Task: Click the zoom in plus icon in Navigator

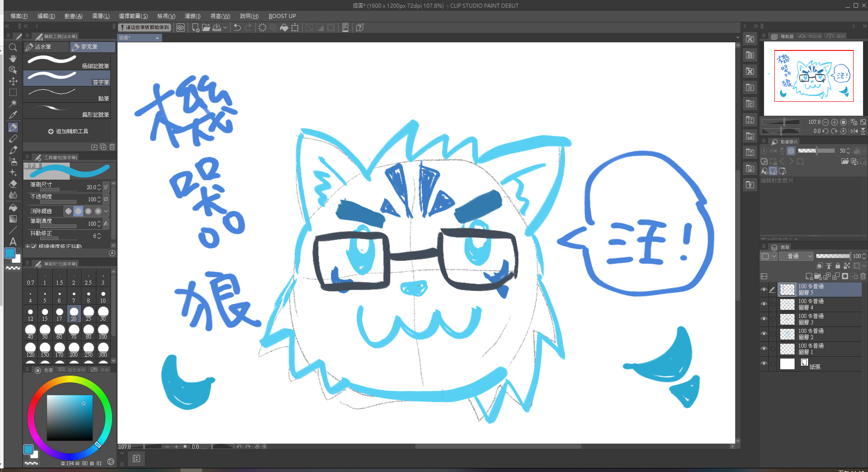Action: [x=834, y=122]
